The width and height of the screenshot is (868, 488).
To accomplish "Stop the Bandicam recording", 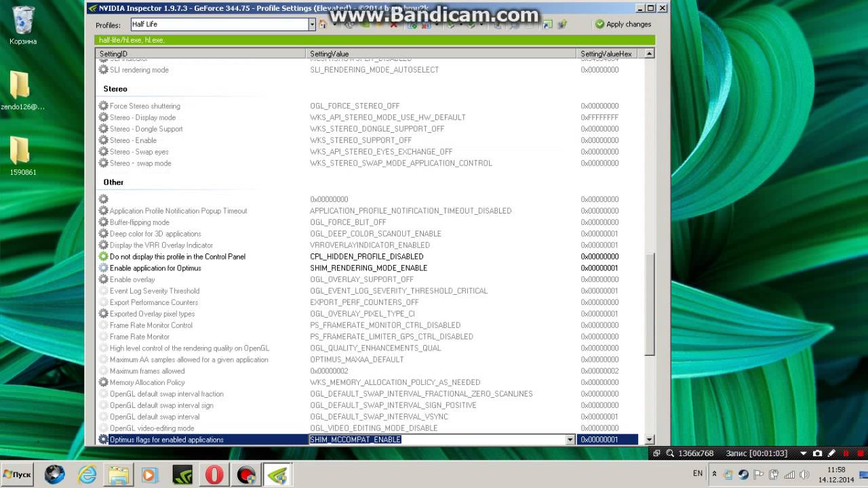I will pyautogui.click(x=861, y=453).
